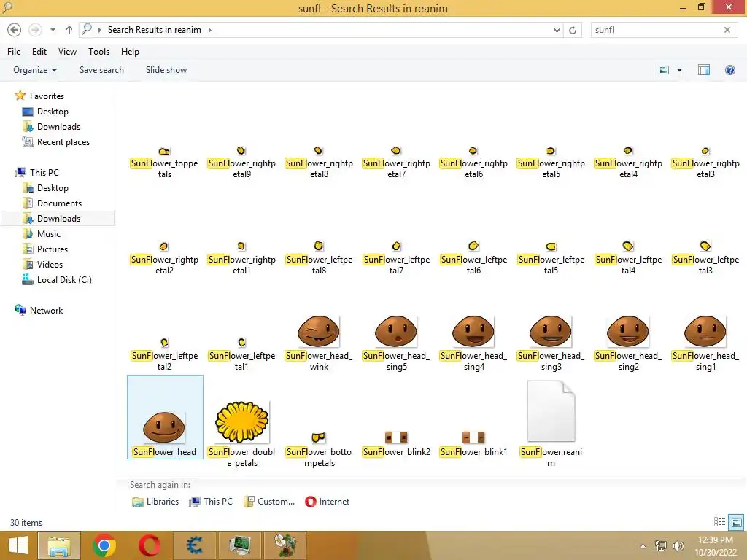This screenshot has height=560, width=747.
Task: Select SunFlower_rightpetal2 file
Action: (164, 259)
